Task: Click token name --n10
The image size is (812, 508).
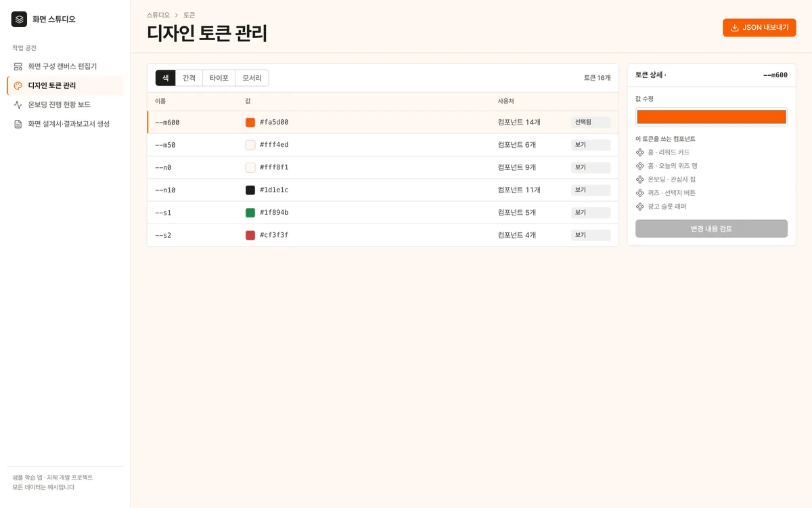Action: point(165,190)
